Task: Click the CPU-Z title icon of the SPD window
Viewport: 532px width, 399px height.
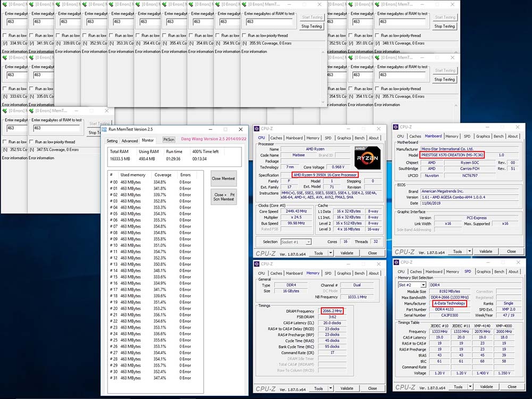Action: (396, 262)
